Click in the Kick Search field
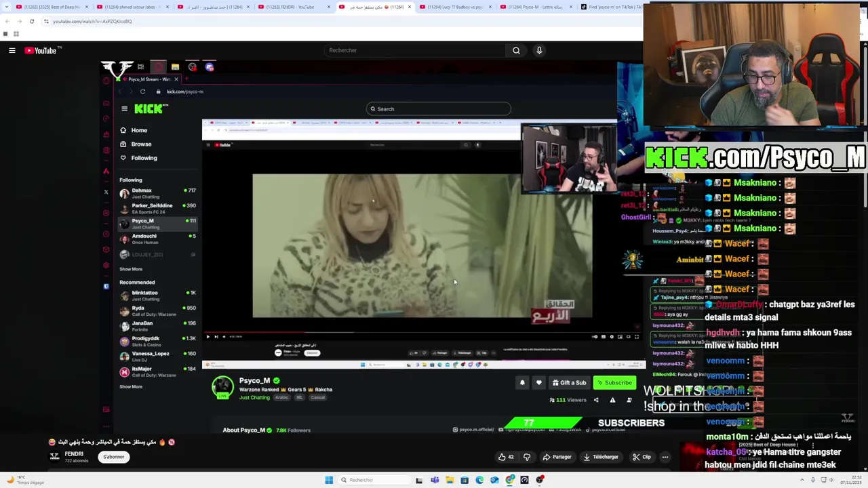Screen dimensions: 868x488 coord(438,109)
